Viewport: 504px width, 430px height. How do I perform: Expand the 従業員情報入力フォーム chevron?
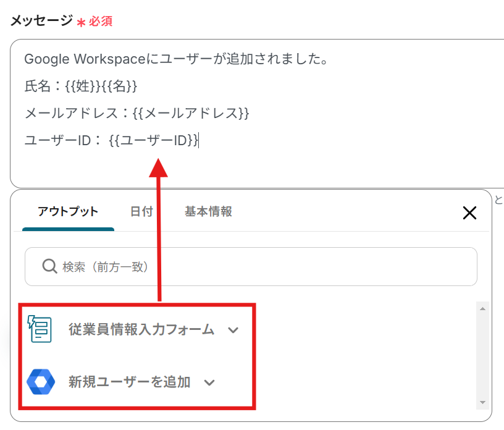pos(233,330)
